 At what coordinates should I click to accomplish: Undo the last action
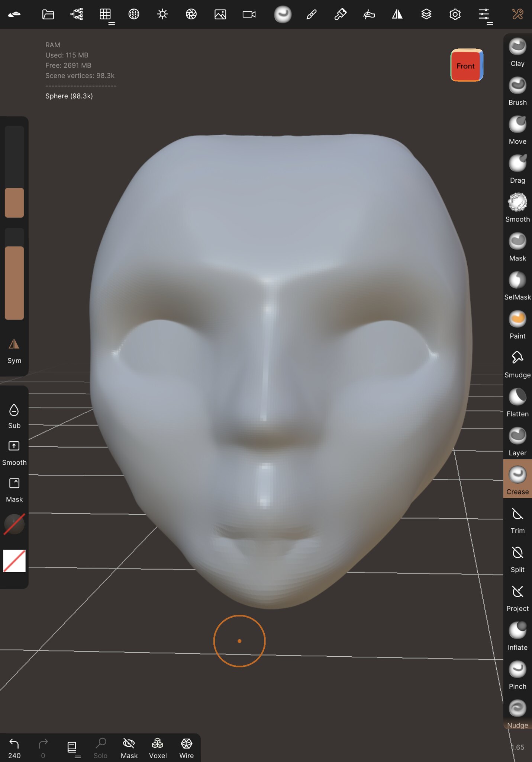click(x=14, y=748)
